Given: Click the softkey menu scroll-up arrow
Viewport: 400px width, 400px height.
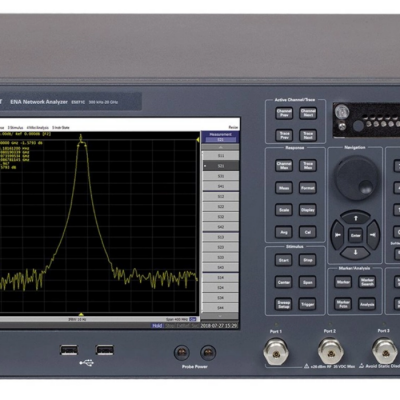Looking at the screenshot, I should click(221, 147).
